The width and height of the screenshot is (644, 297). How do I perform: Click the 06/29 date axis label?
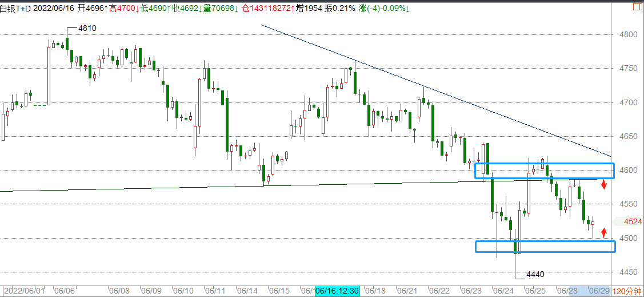[x=599, y=291]
